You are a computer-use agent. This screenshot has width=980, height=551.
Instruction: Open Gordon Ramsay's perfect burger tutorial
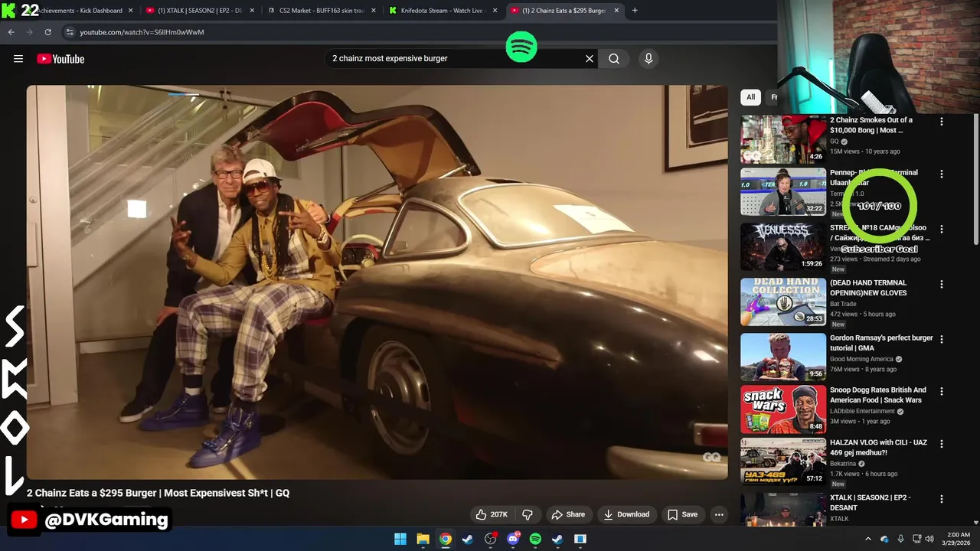[881, 343]
